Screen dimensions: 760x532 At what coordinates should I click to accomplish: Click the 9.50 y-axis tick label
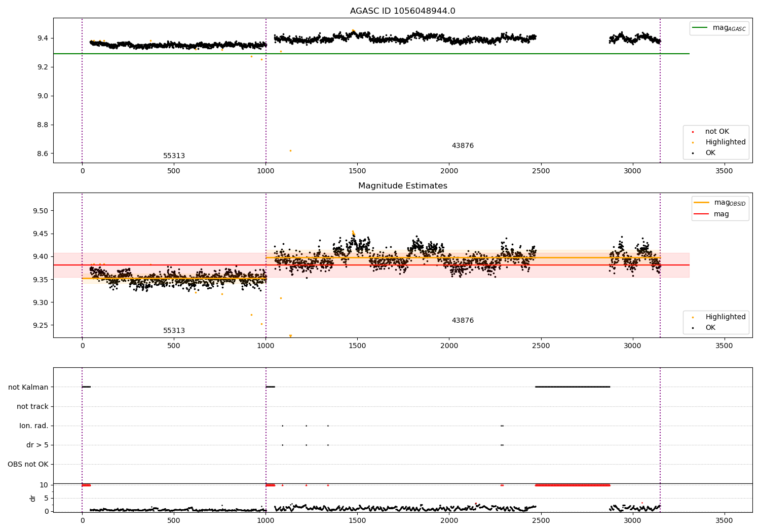[x=41, y=211]
